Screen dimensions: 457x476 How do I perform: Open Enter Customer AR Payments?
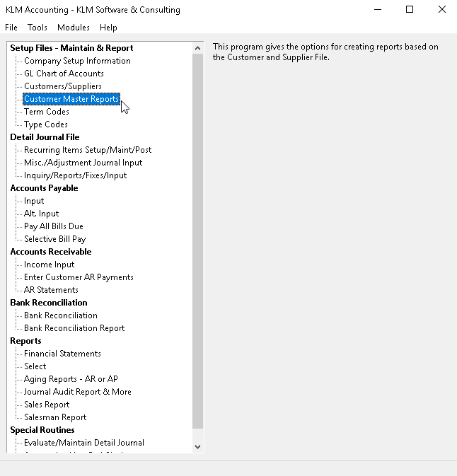pyautogui.click(x=79, y=277)
